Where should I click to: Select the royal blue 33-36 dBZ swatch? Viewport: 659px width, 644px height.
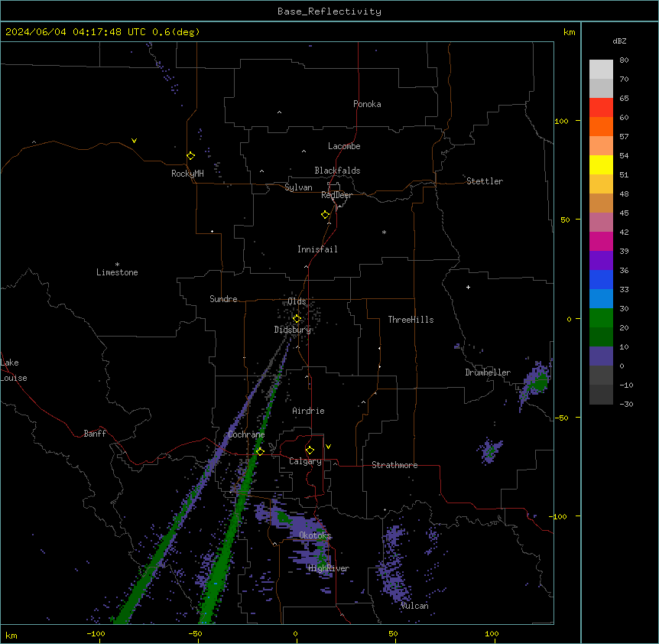coord(601,279)
